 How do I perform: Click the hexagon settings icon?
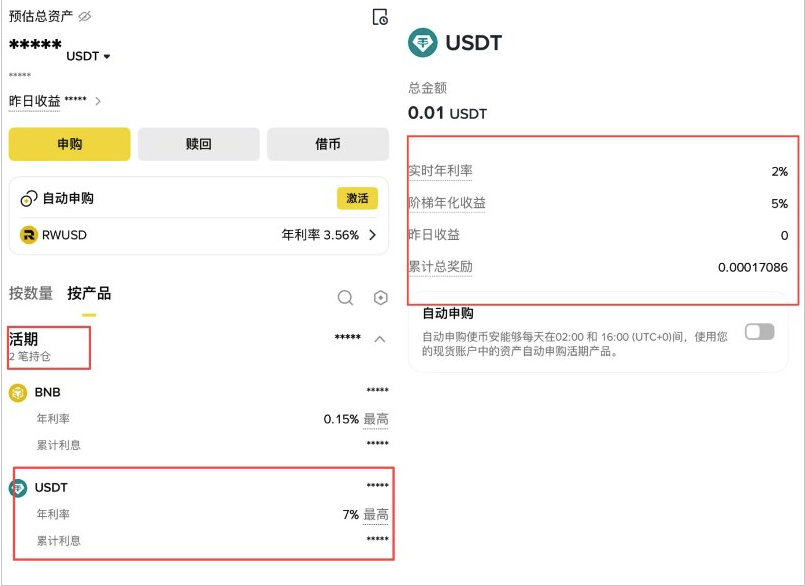(x=380, y=298)
